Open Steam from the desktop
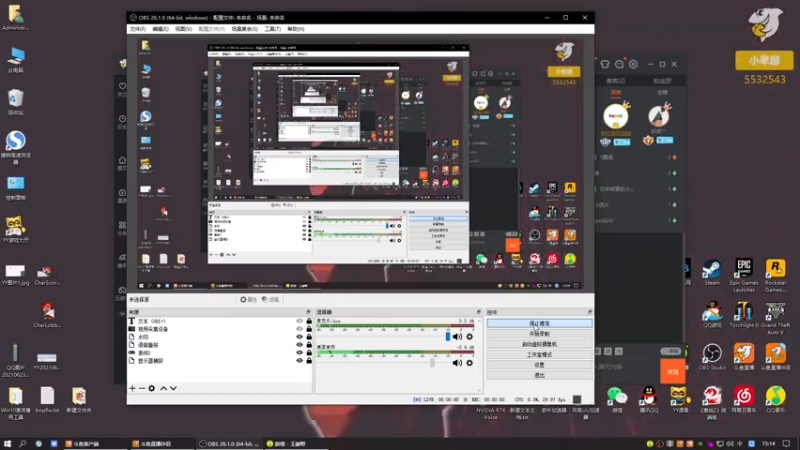The image size is (800, 450). tap(711, 273)
